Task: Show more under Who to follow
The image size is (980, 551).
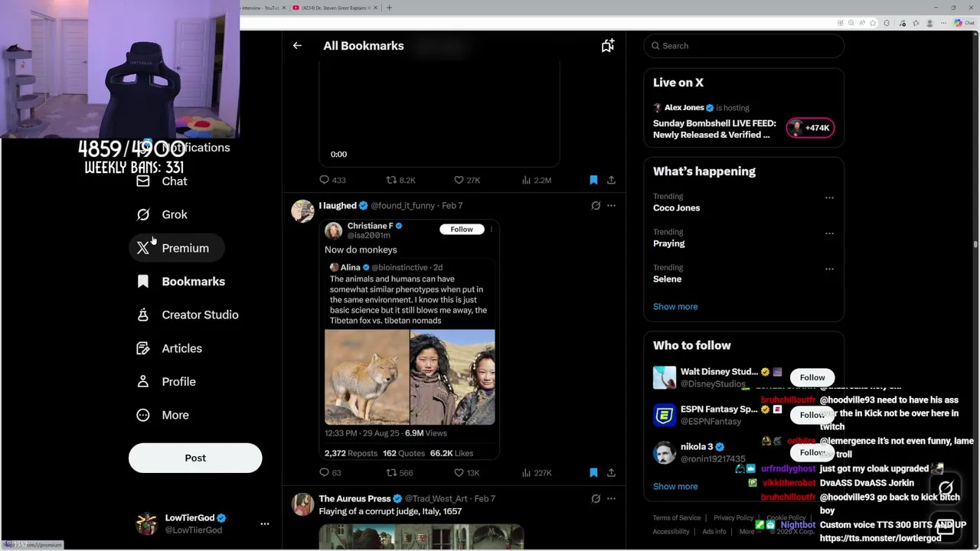Action: pyautogui.click(x=675, y=487)
